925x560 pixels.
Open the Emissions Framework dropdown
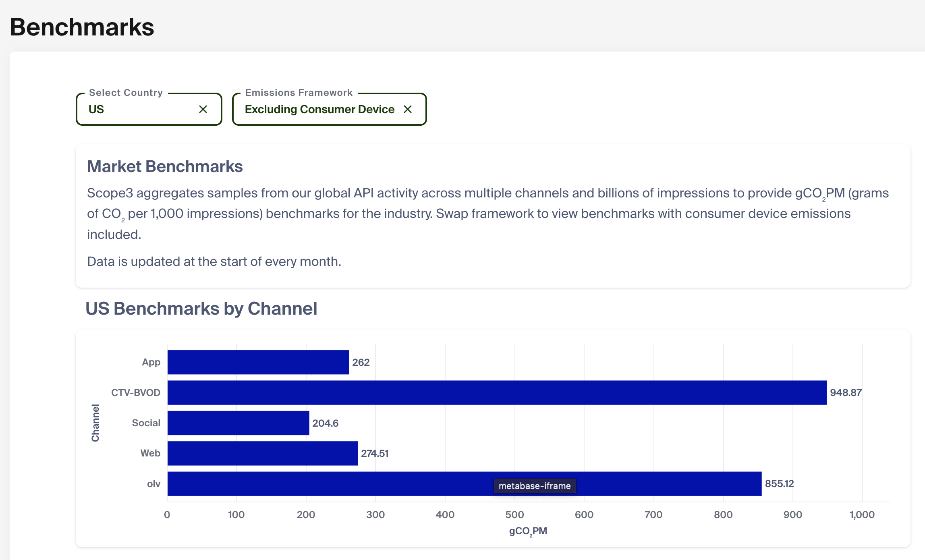(319, 109)
